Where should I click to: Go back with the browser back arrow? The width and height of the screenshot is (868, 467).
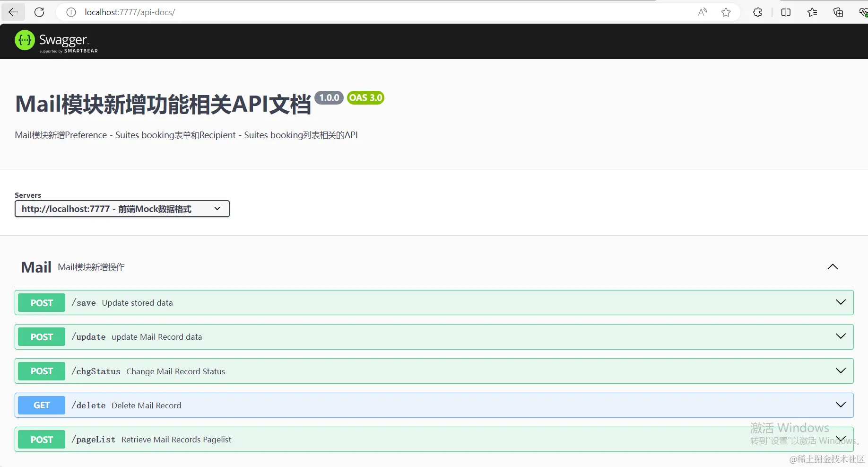point(13,12)
